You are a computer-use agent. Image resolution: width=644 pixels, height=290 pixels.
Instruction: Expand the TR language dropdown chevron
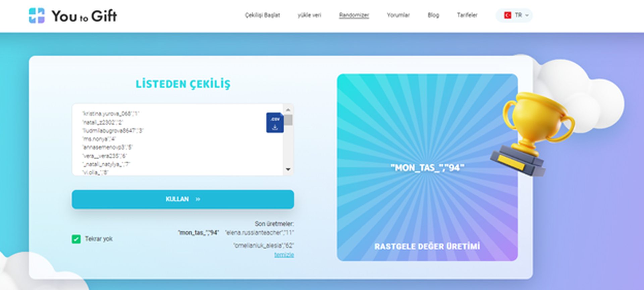[x=527, y=15]
